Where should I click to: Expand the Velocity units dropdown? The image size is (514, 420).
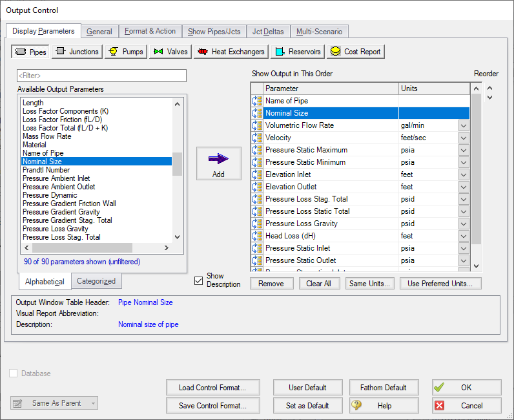pyautogui.click(x=464, y=138)
